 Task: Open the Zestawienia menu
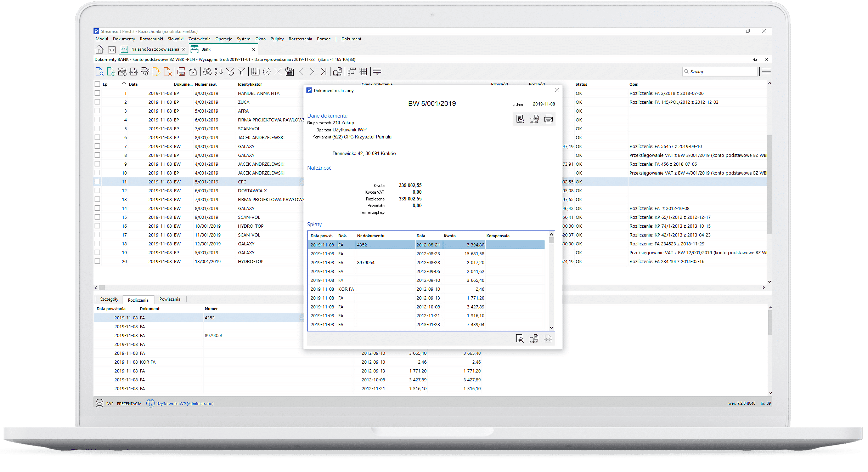tap(199, 39)
